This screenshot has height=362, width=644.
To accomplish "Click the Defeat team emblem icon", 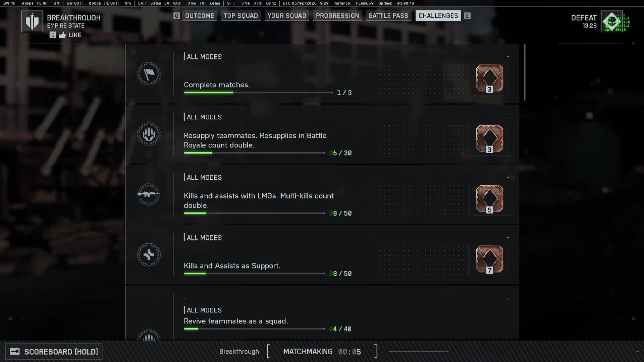I will pos(612,21).
